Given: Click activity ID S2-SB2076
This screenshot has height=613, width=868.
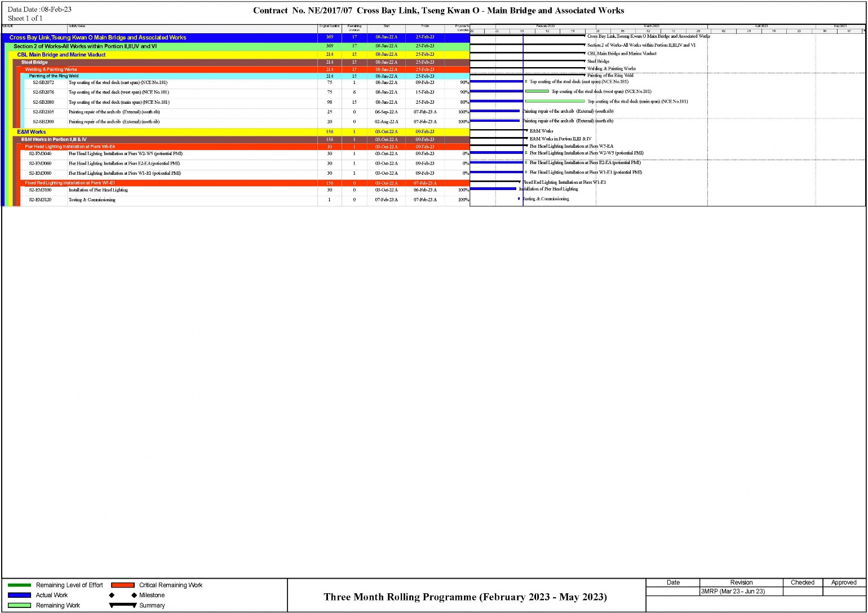Looking at the screenshot, I should point(43,92).
